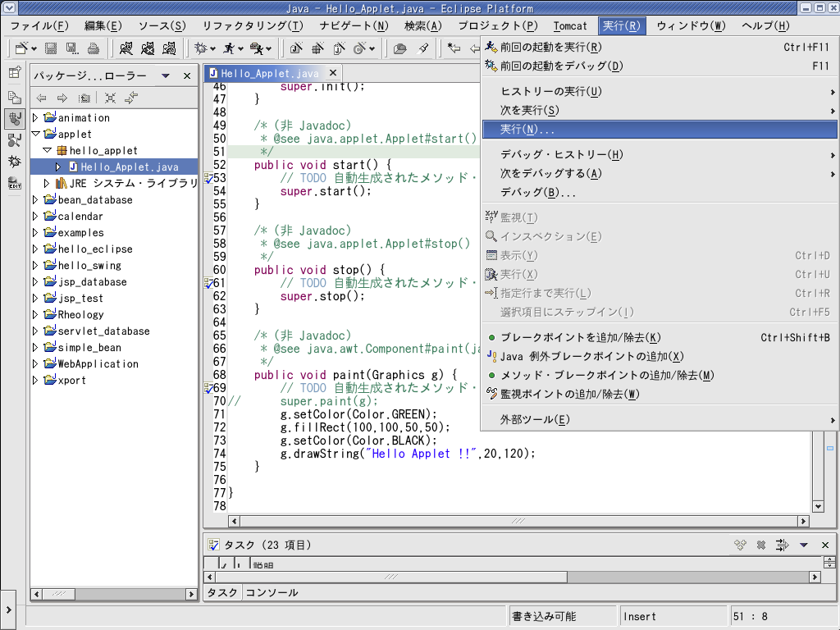This screenshot has height=630, width=840.
Task: Switch to the タスク tab at the bottom
Action: (222, 592)
